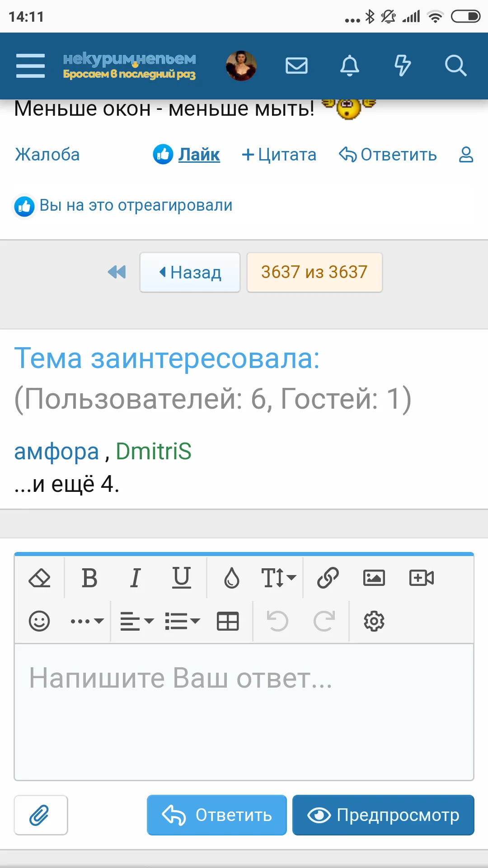The width and height of the screenshot is (488, 868).
Task: Open the text alignment dropdown
Action: [x=137, y=621]
